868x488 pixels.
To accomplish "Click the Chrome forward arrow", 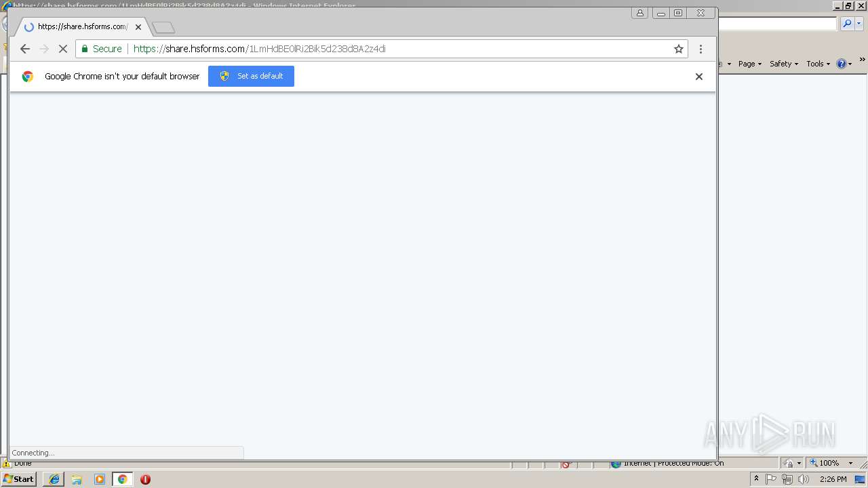I will pos(44,49).
